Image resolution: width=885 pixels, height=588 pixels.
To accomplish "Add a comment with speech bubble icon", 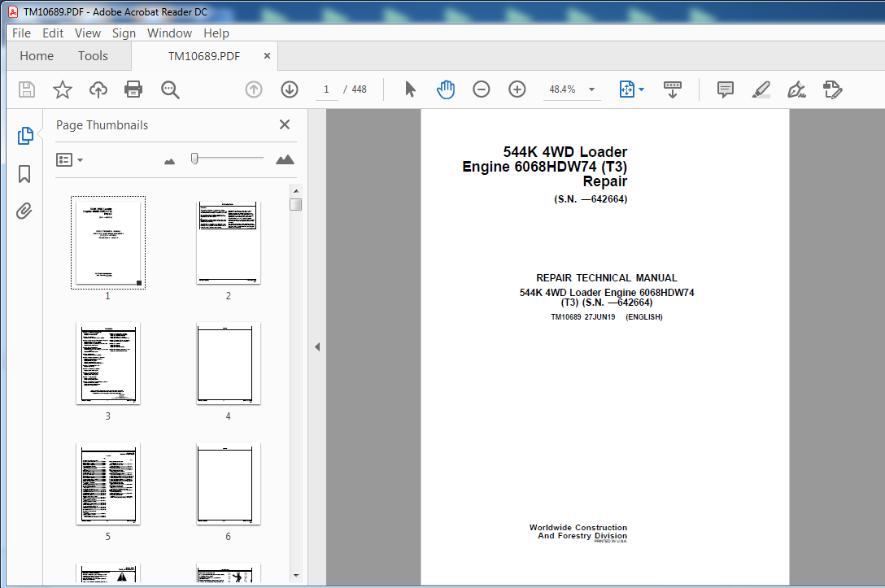I will pos(726,89).
